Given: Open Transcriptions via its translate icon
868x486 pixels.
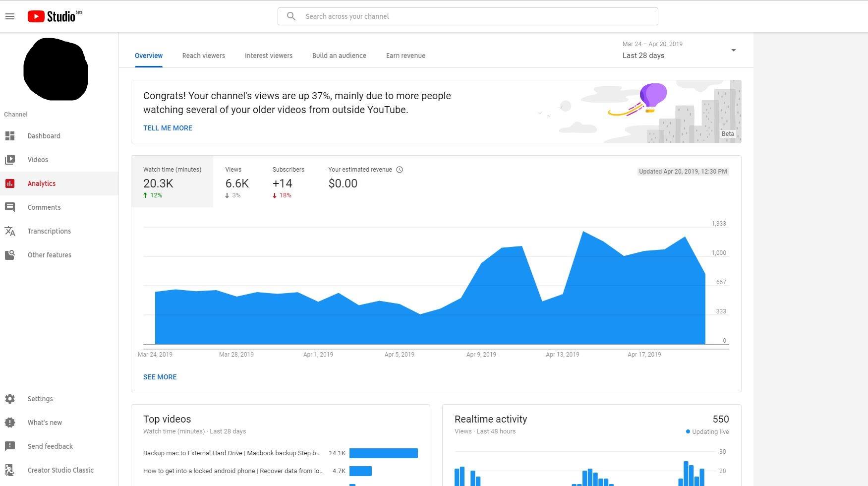Looking at the screenshot, I should 10,231.
